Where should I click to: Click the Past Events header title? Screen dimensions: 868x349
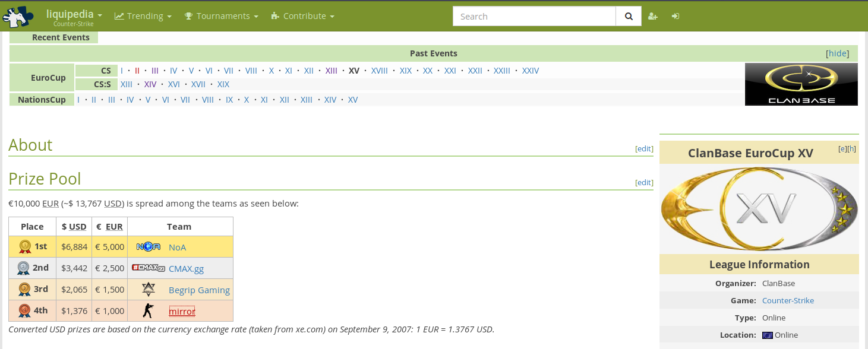(434, 53)
